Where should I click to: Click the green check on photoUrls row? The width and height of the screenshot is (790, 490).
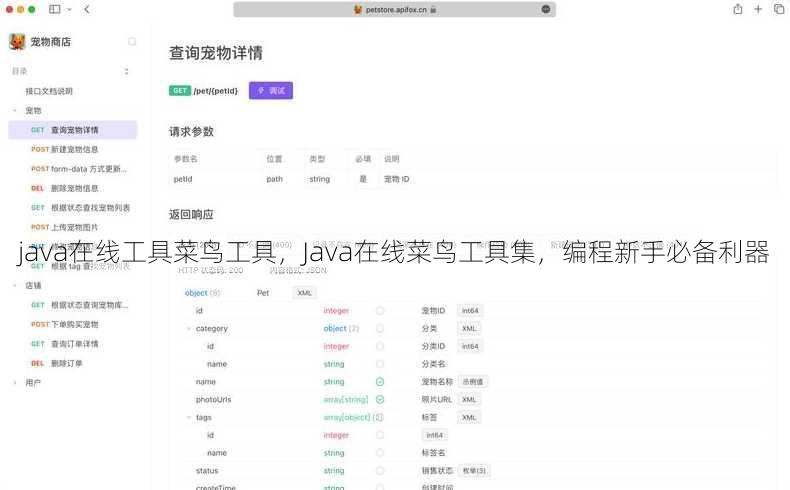[380, 399]
